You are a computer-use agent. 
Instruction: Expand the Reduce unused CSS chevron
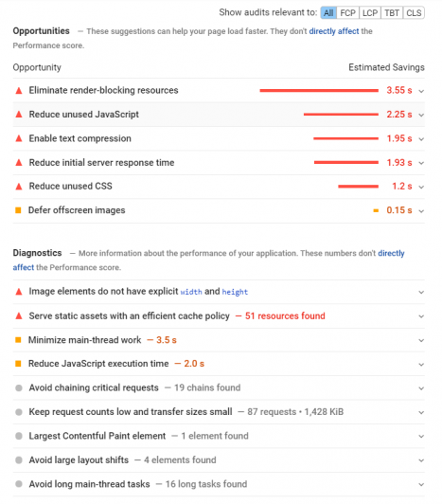pyautogui.click(x=421, y=187)
